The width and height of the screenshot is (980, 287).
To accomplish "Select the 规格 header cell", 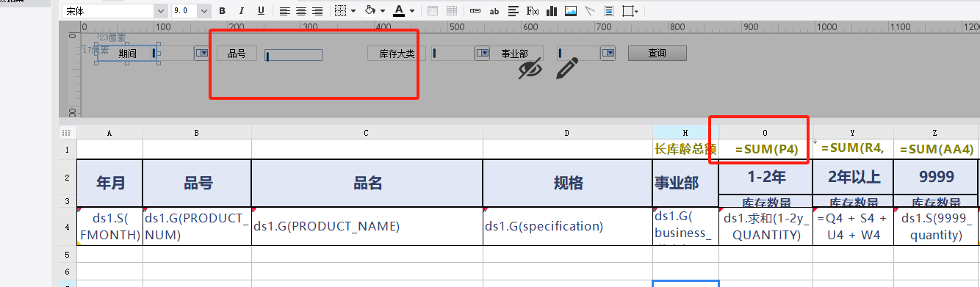I will pyautogui.click(x=567, y=183).
